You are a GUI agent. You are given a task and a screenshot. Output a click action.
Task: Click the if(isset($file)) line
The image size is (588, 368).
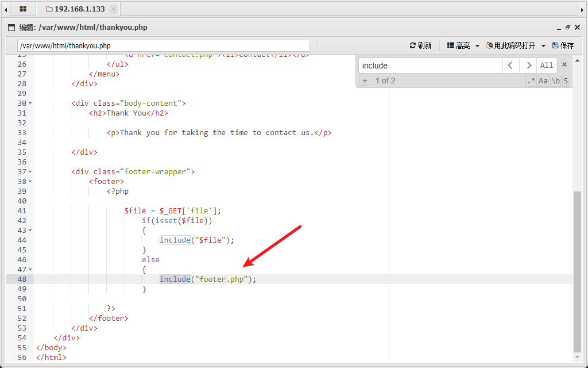[177, 220]
